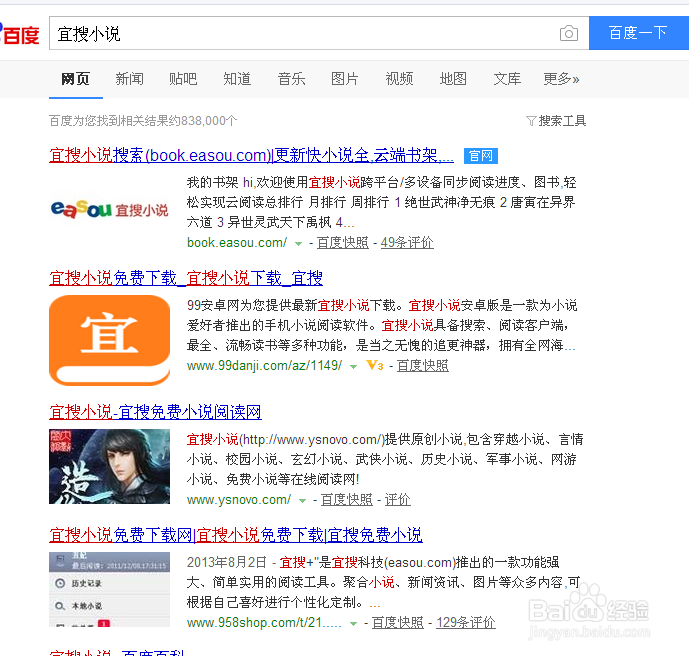The width and height of the screenshot is (689, 656).
Task: Open the 129条评价 reviews link
Action: 466,623
